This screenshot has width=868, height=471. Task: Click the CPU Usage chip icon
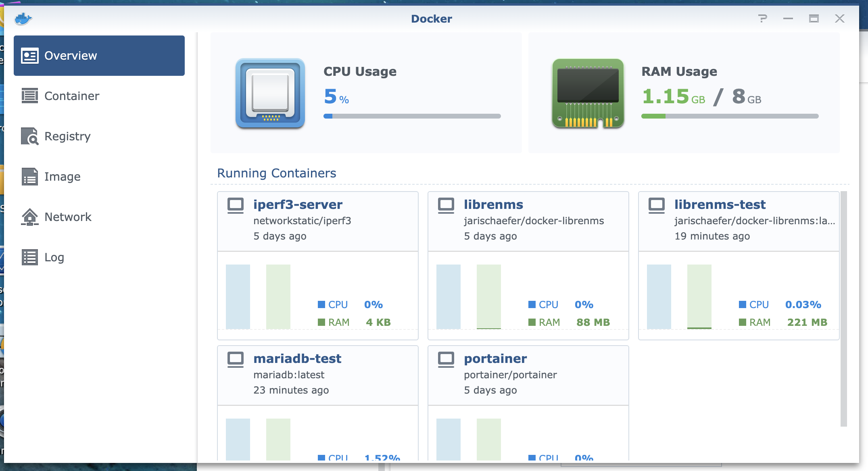pyautogui.click(x=270, y=93)
